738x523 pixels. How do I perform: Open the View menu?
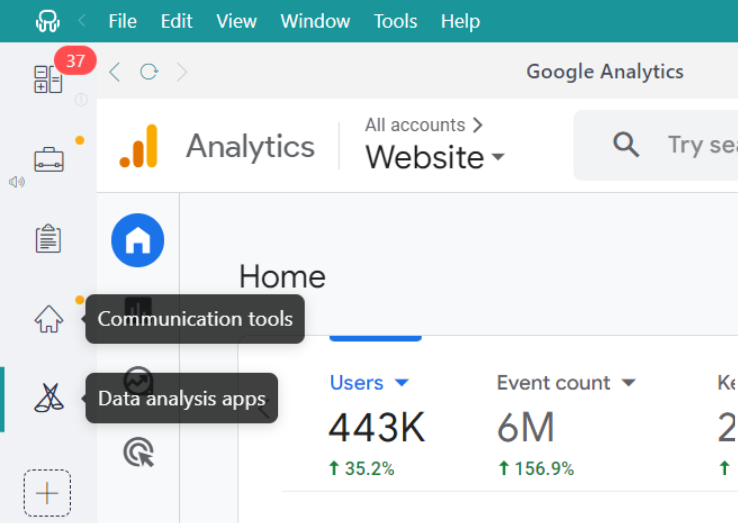click(x=236, y=21)
